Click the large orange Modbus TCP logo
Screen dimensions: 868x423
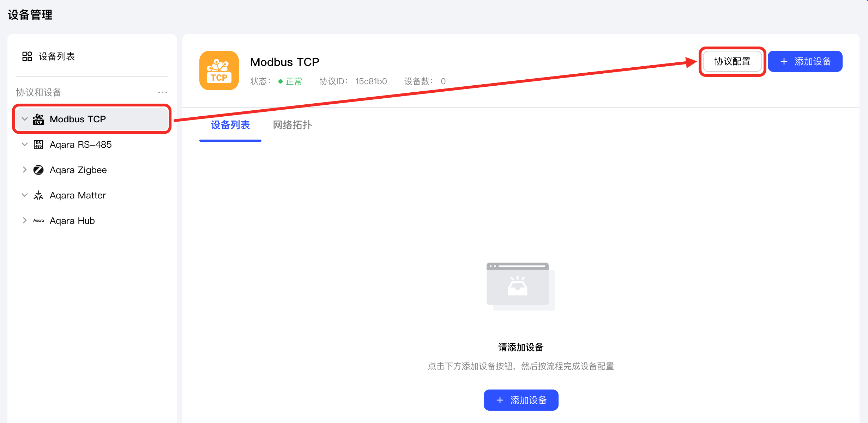[x=219, y=70]
